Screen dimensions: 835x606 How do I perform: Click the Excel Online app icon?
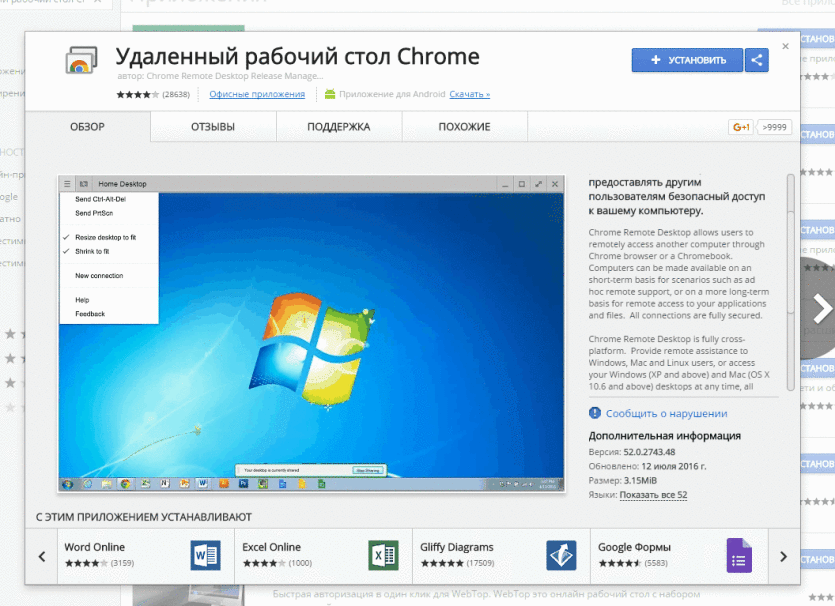click(383, 556)
